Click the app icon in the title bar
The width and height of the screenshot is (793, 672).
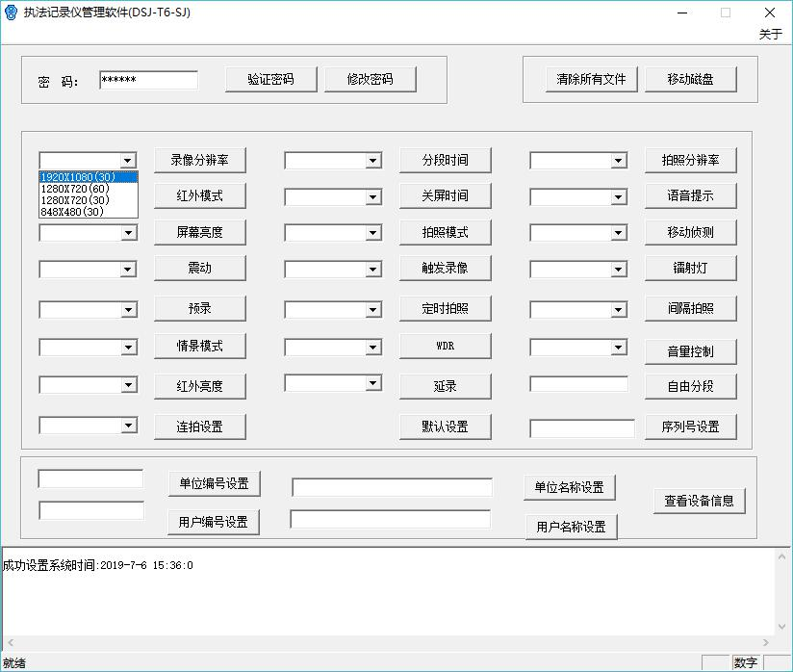point(12,13)
